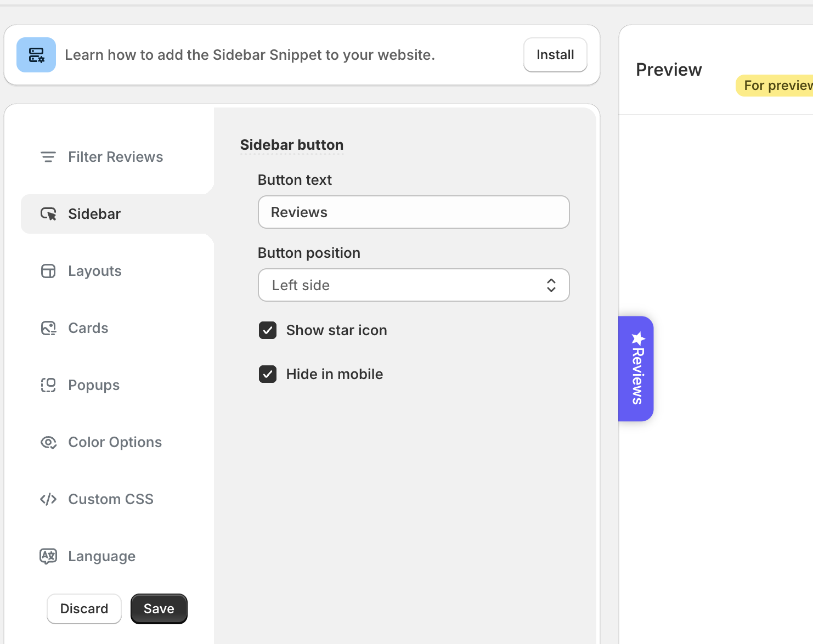Click the Popups dashed-square icon

coord(48,385)
